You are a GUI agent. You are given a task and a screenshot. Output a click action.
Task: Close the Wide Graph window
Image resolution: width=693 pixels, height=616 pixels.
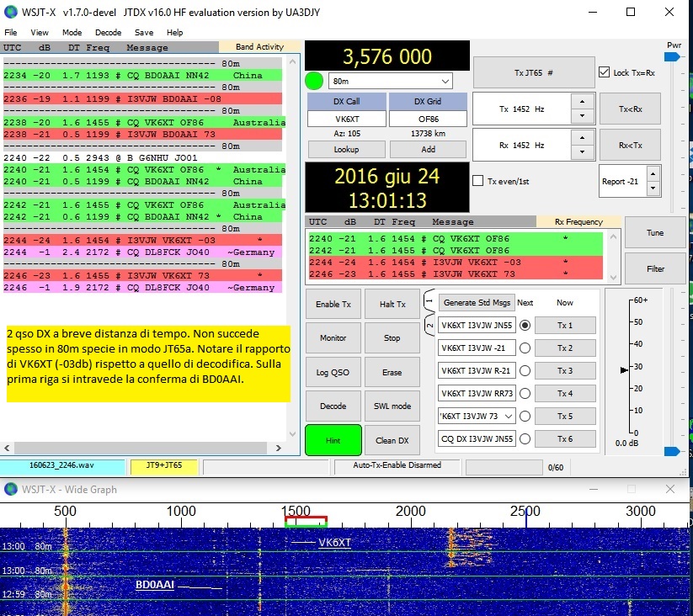pyautogui.click(x=670, y=489)
